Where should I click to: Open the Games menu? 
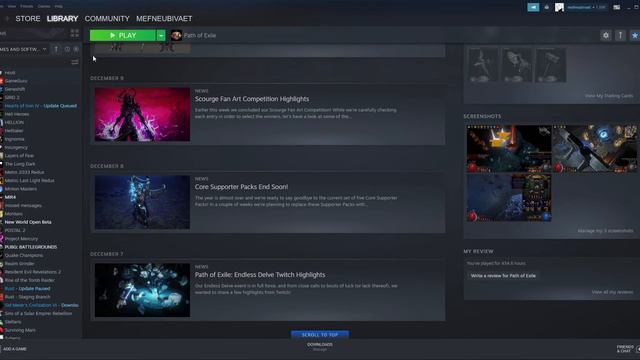click(x=44, y=6)
